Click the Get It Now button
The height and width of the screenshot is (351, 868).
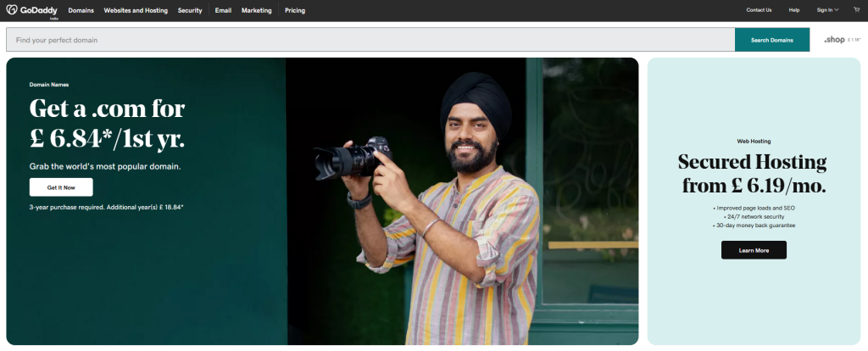click(x=61, y=187)
